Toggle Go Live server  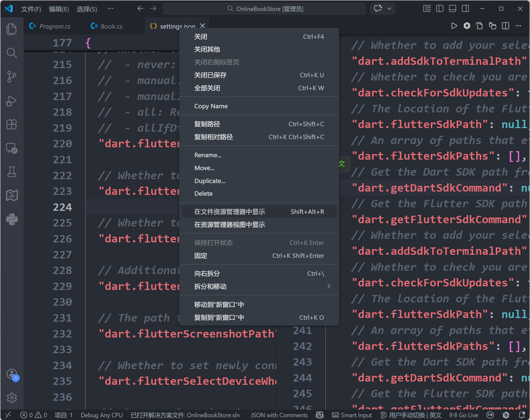tap(464, 415)
